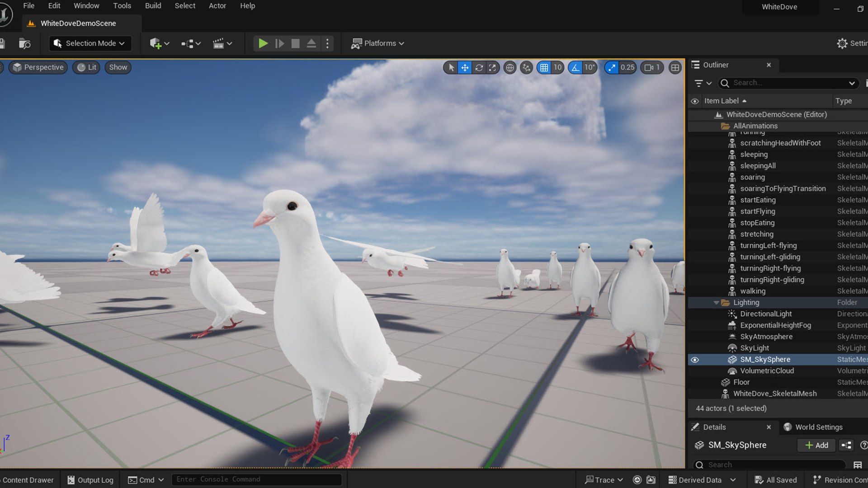Click viewport layout maximize icon
The height and width of the screenshot is (488, 868).
point(675,67)
